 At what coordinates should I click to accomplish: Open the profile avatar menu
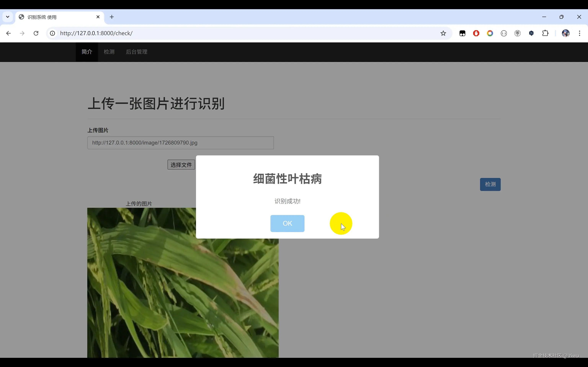coord(566,33)
